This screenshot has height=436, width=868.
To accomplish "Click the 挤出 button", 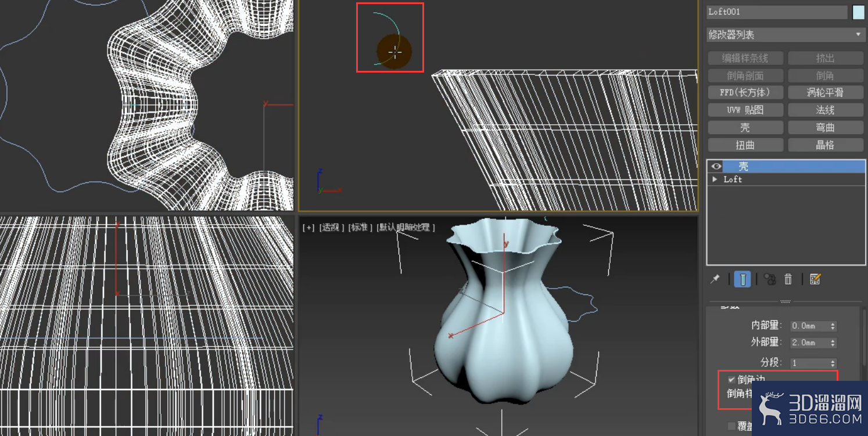I will pyautogui.click(x=826, y=58).
